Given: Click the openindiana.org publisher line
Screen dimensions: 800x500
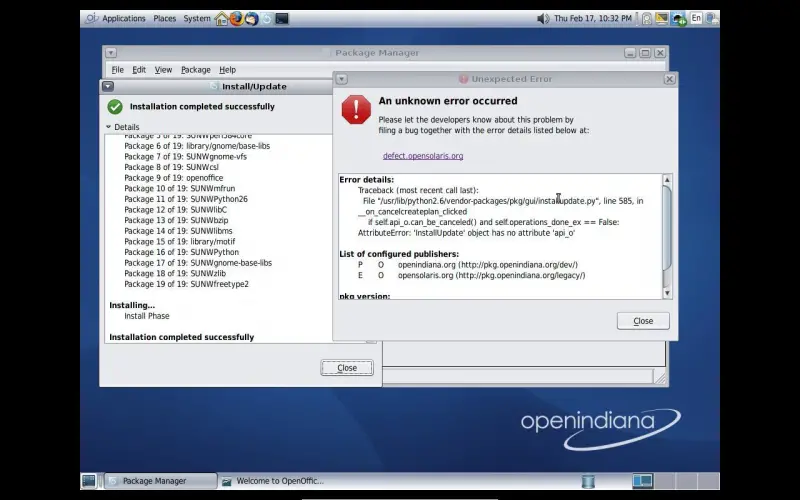Looking at the screenshot, I should point(468,265).
